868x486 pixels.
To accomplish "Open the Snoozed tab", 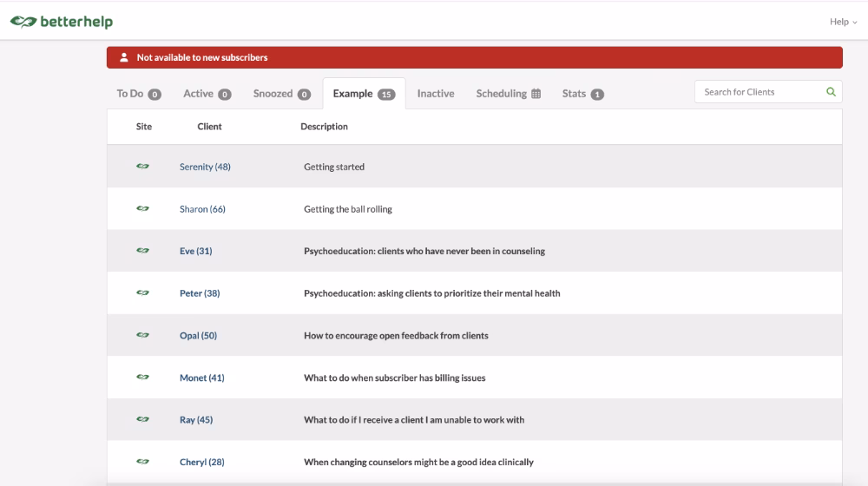I will [x=282, y=94].
